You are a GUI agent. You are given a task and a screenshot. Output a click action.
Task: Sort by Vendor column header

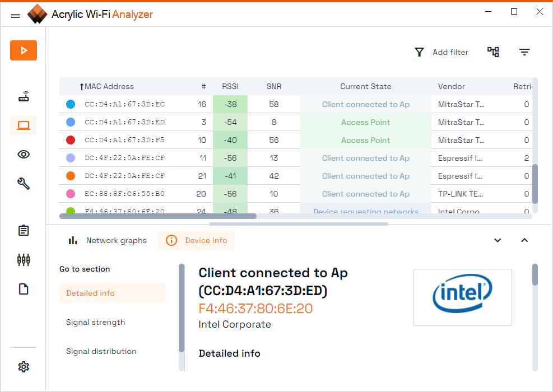(x=452, y=86)
